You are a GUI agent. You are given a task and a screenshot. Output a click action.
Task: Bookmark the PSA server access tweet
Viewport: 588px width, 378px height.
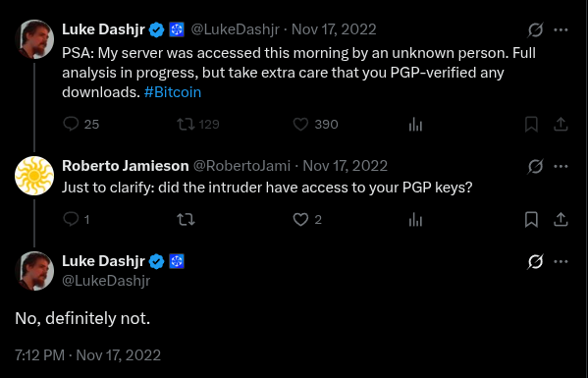531,124
